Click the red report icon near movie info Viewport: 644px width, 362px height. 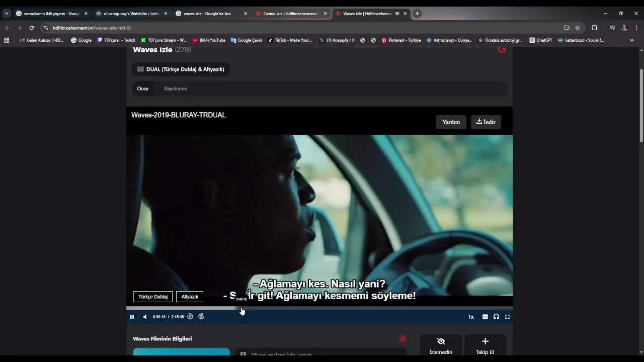pos(403,339)
